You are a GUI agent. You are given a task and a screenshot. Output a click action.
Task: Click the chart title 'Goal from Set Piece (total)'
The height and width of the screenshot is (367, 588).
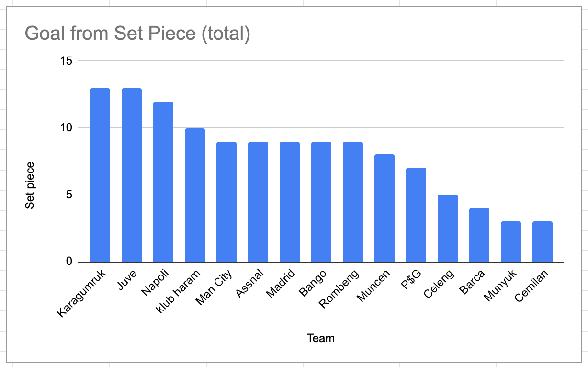coord(137,34)
